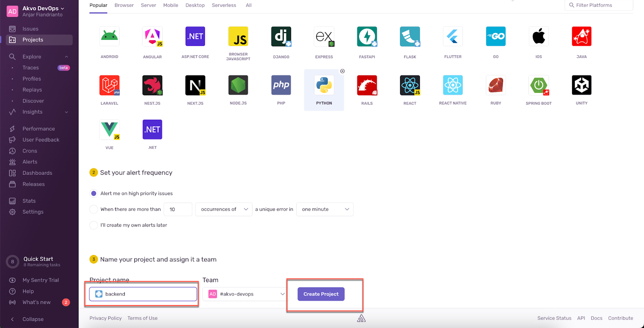Image resolution: width=644 pixels, height=328 pixels.
Task: Switch to the Popular platforms tab
Action: (98, 5)
